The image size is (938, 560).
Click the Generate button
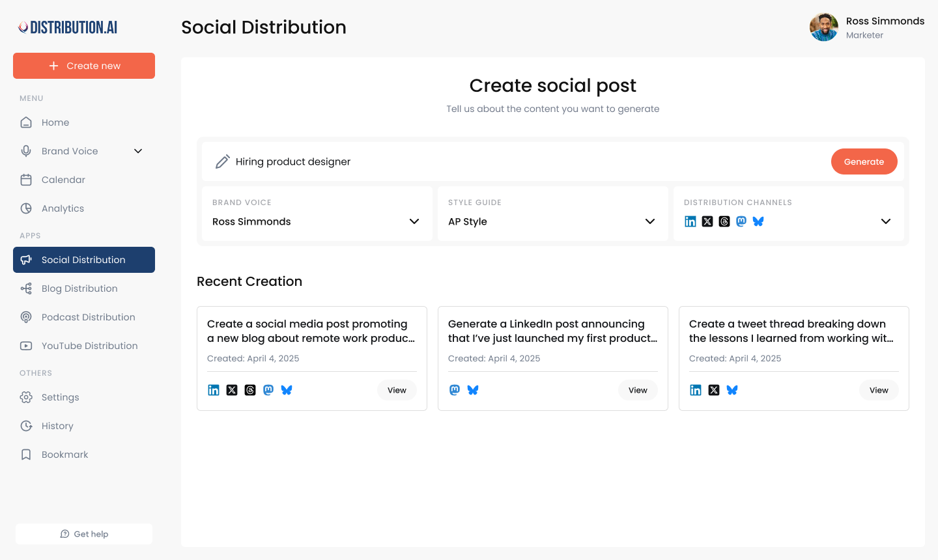(x=864, y=161)
